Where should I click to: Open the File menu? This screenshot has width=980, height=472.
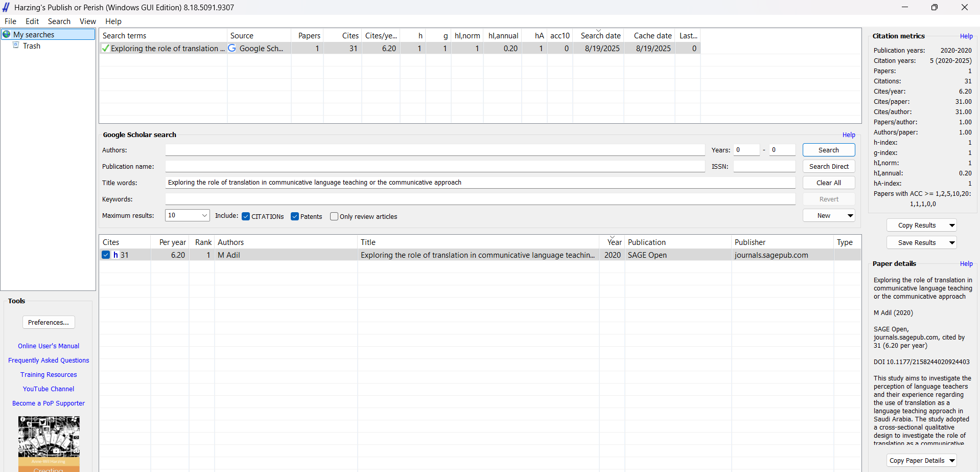(x=10, y=21)
